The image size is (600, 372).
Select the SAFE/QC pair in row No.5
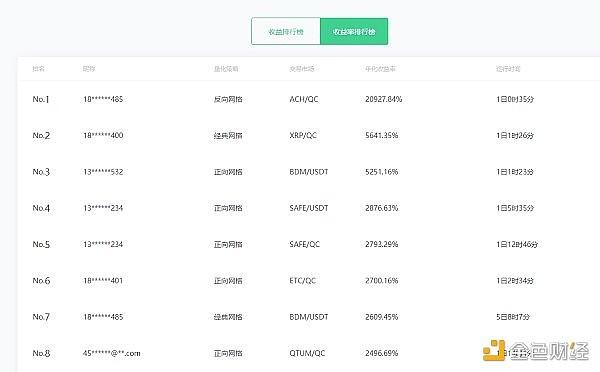(x=305, y=244)
